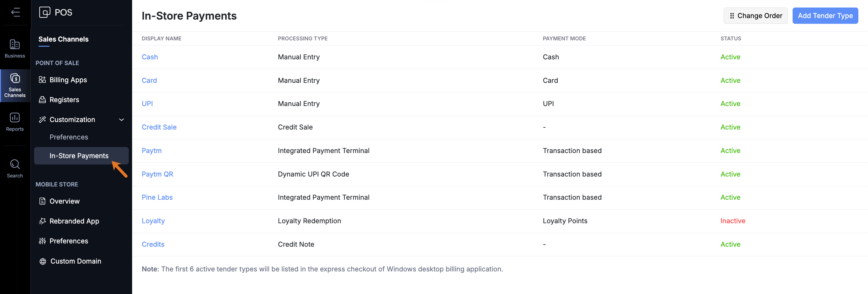Click the Search magnifier icon

(x=15, y=164)
